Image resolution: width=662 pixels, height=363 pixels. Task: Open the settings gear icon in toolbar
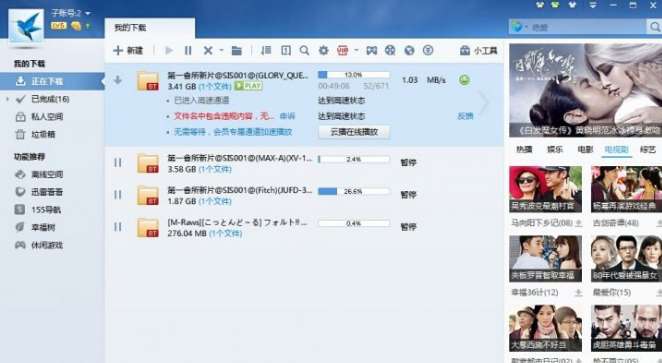(x=323, y=51)
